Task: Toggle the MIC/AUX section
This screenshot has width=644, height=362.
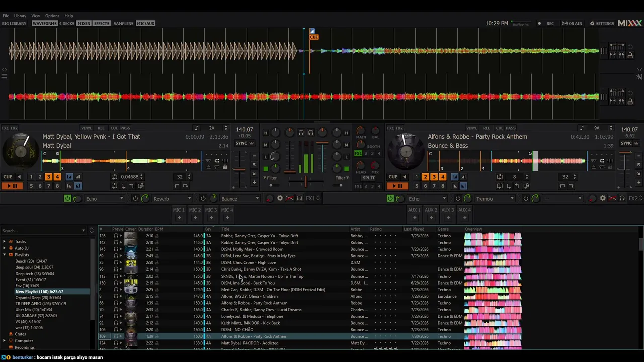Action: pyautogui.click(x=146, y=24)
